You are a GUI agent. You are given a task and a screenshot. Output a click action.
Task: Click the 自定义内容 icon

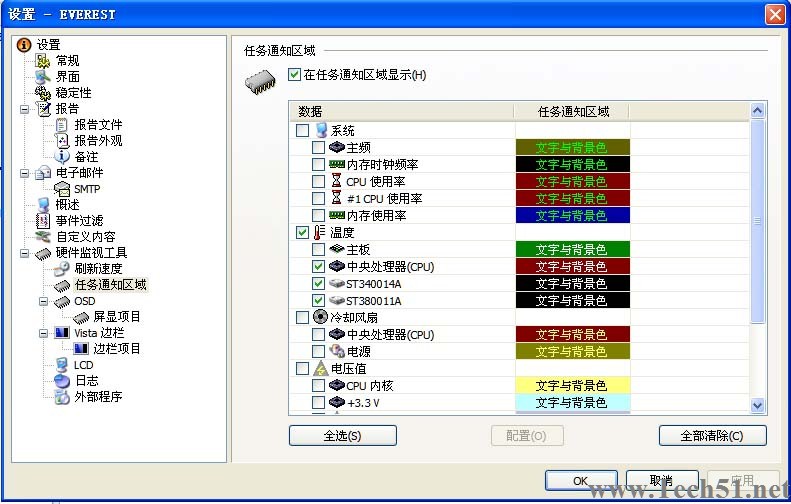43,237
